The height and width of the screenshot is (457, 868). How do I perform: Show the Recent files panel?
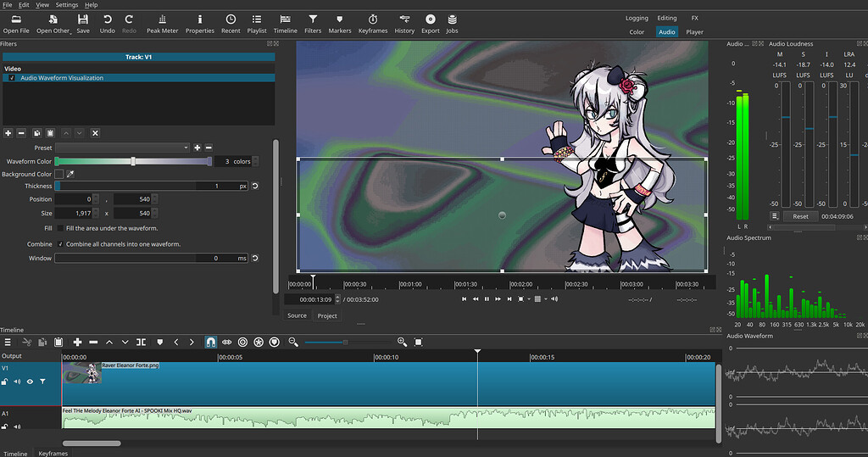(231, 24)
